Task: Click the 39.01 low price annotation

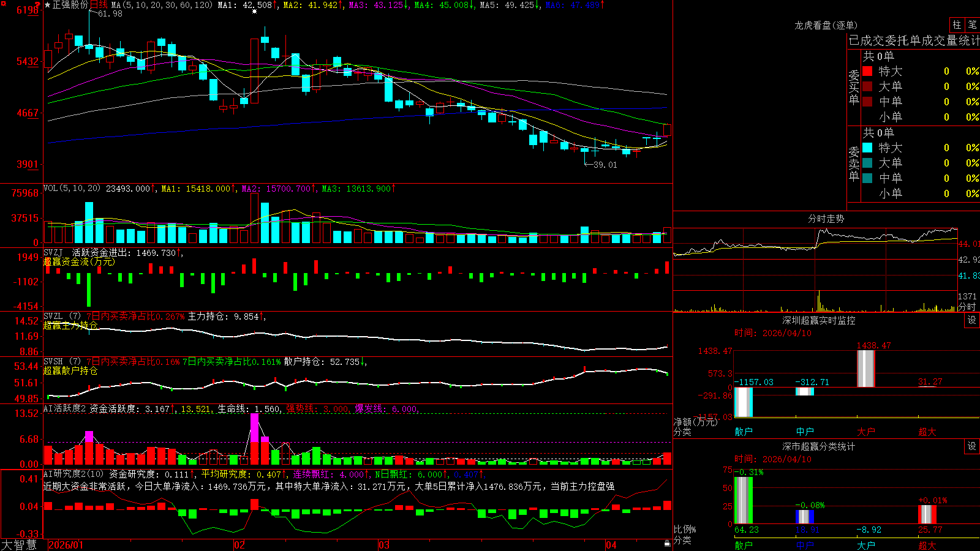Action: (x=605, y=165)
